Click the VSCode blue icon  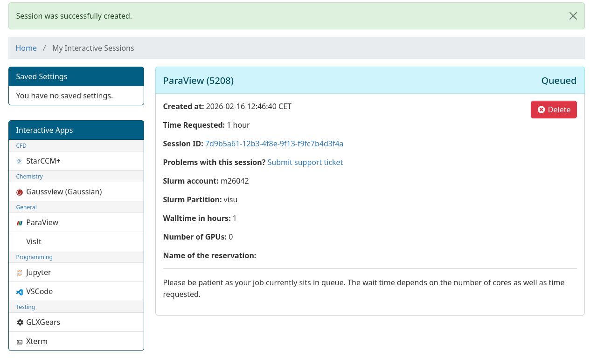tap(20, 292)
